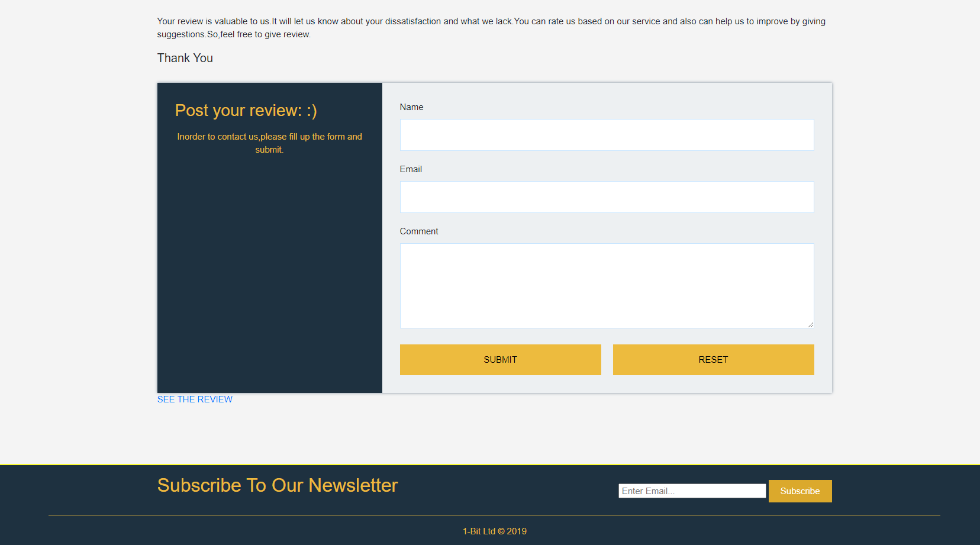The image size is (980, 545).
Task: Click the newsletter Enter Email field
Action: tap(692, 491)
